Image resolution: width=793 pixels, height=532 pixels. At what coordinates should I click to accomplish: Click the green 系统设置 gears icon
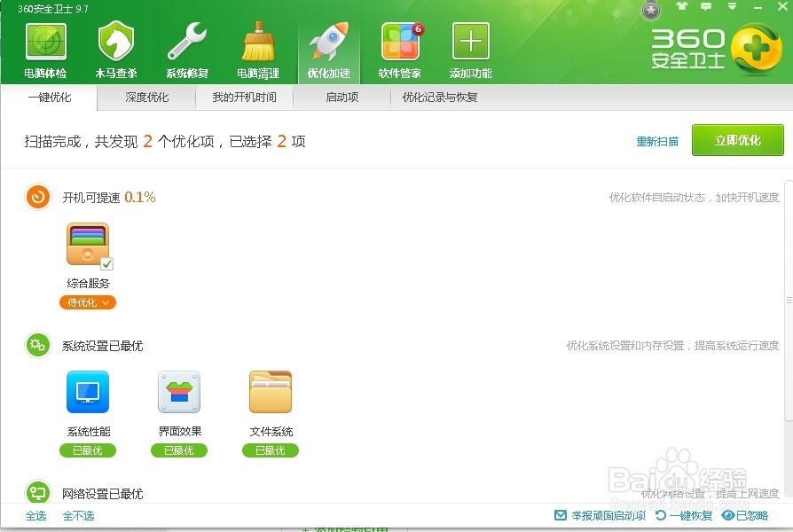click(x=38, y=346)
